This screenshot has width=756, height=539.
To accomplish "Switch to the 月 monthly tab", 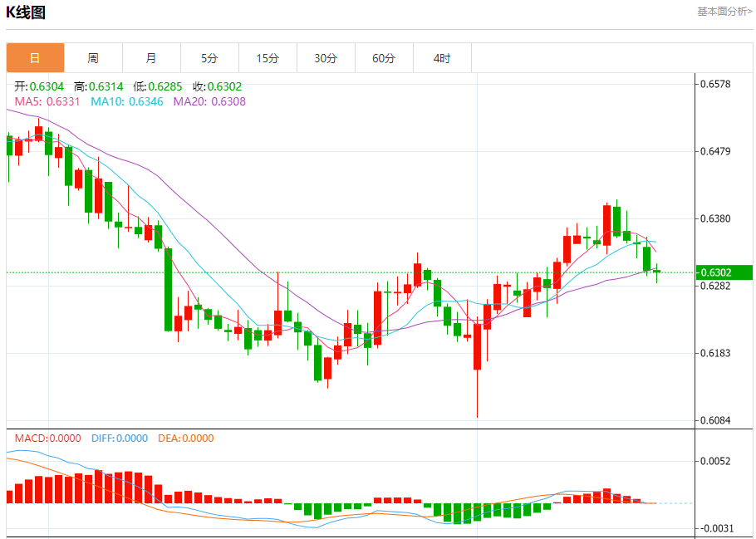I will [151, 58].
